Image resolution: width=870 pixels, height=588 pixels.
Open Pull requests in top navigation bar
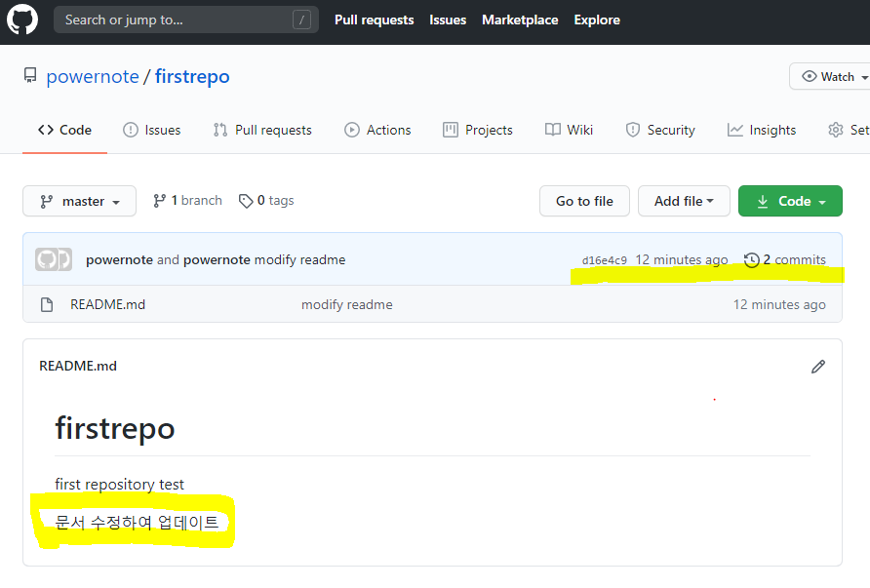pyautogui.click(x=374, y=20)
